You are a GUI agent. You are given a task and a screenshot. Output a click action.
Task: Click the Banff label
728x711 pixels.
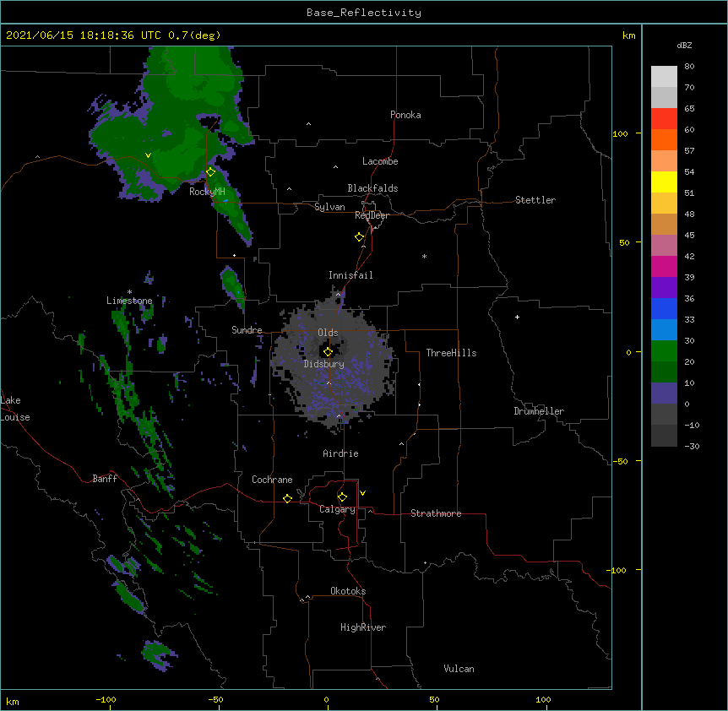[105, 479]
